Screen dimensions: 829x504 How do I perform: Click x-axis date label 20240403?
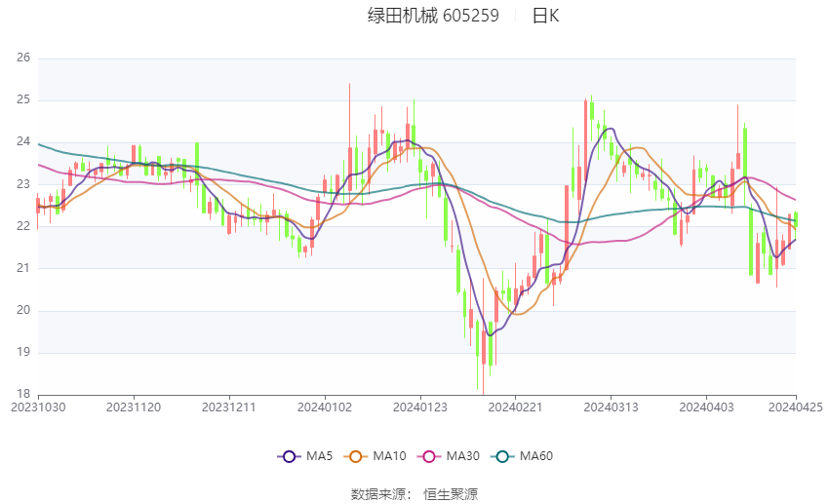click(x=706, y=407)
